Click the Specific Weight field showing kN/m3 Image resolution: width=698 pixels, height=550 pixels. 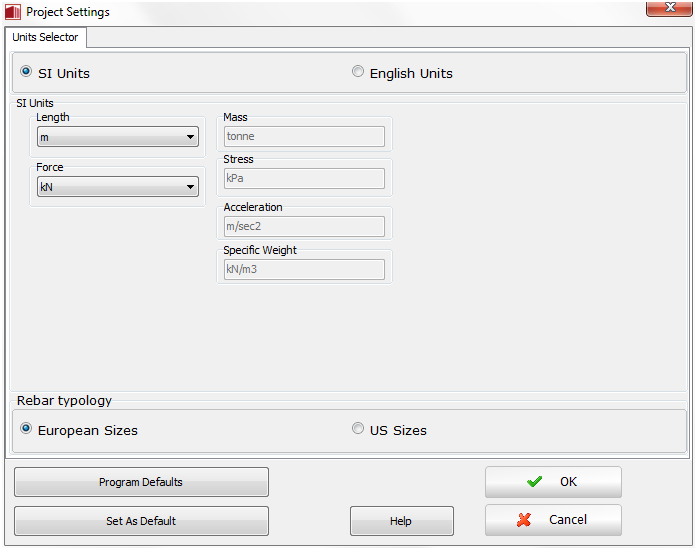[x=304, y=269]
